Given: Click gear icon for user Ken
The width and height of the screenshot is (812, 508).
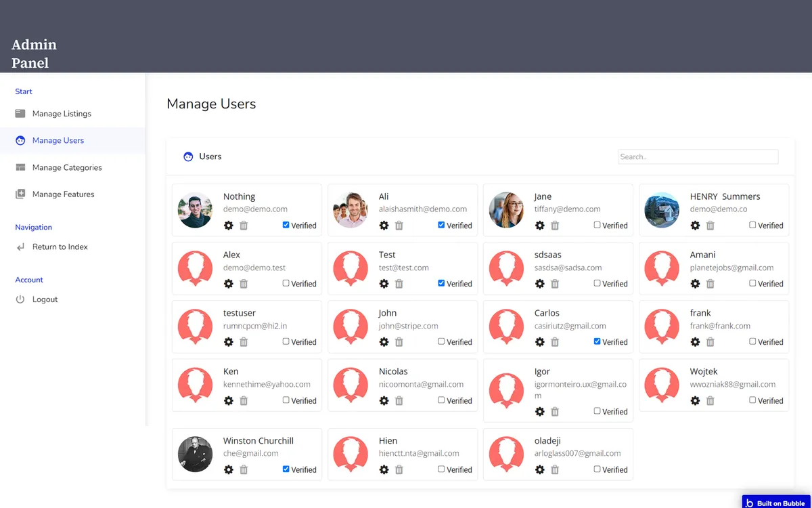Looking at the screenshot, I should tap(229, 400).
